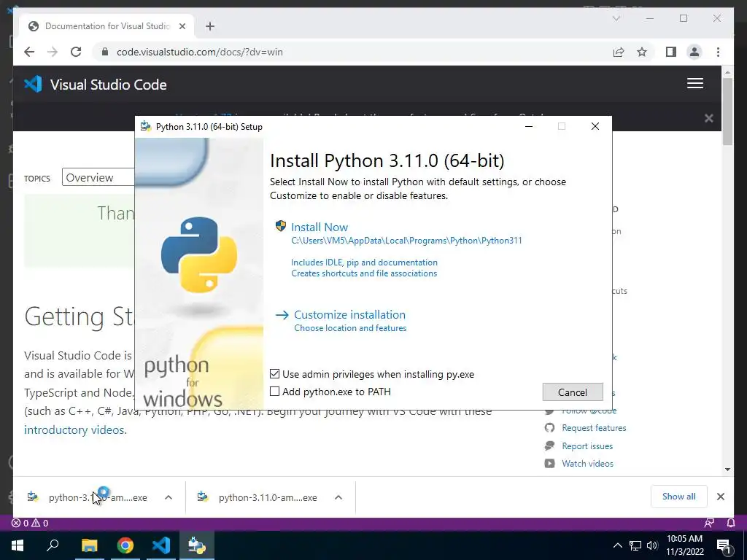Image resolution: width=747 pixels, height=560 pixels.
Task: Dismiss the version banner on VS Code site
Action: tap(709, 118)
